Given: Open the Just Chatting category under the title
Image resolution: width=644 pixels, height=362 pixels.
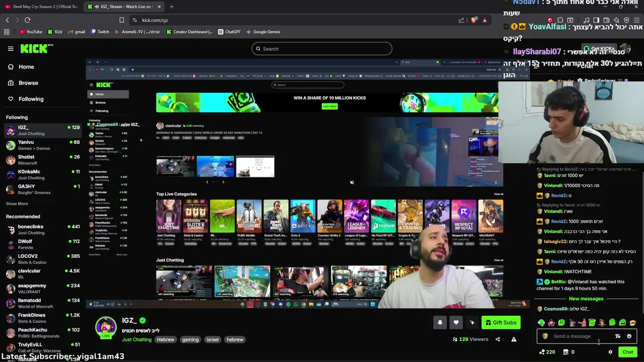Looking at the screenshot, I should [x=136, y=339].
